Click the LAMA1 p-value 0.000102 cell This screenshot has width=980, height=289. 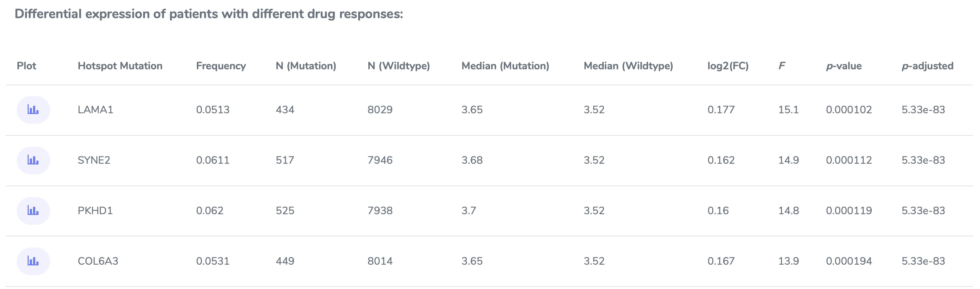point(849,110)
